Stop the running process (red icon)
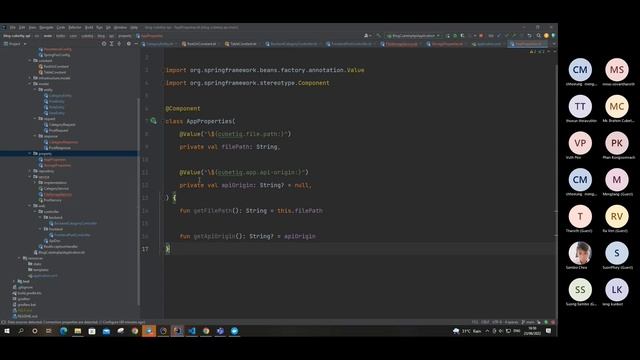640x360 pixels. tap(481, 36)
